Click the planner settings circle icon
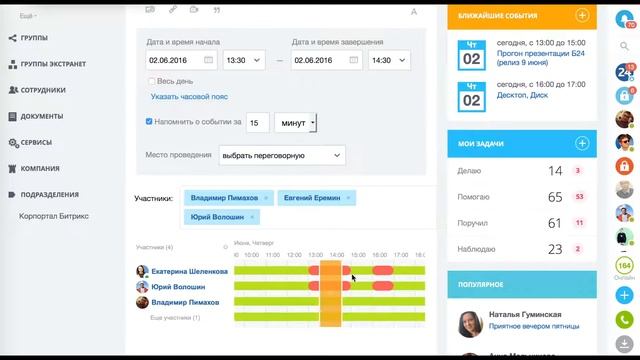This screenshot has width=640, height=360. tap(225, 247)
